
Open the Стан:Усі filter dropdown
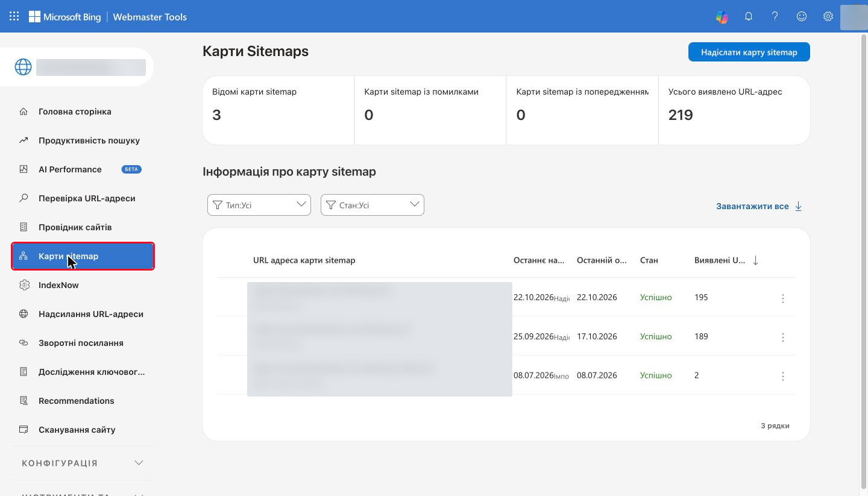373,205
